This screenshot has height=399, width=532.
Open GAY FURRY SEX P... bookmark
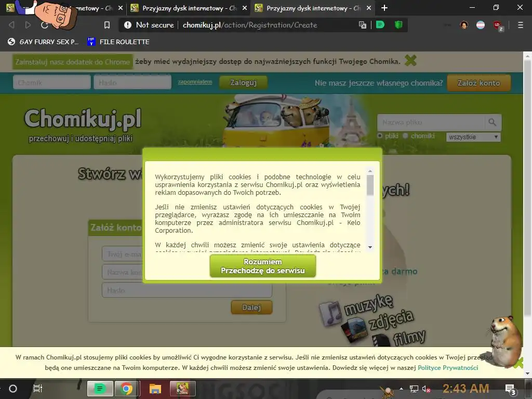pyautogui.click(x=43, y=42)
